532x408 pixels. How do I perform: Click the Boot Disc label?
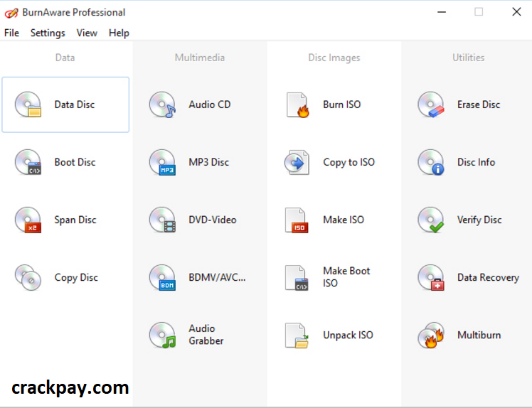[x=75, y=162]
